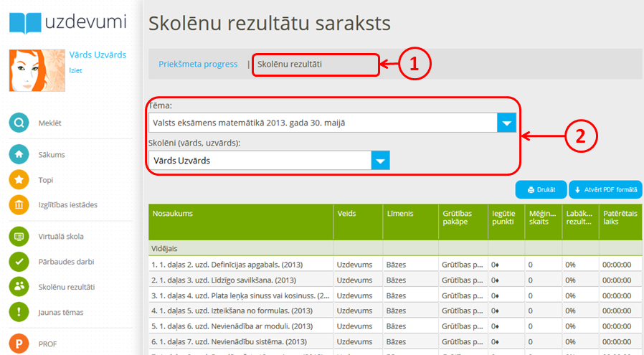Open task row Definīcijas apgabals (2013)
The image size is (644, 355).
(x=240, y=265)
